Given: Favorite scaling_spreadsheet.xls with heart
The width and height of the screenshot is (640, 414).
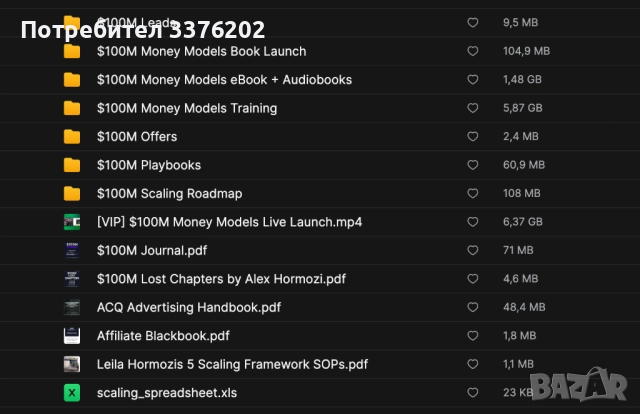Looking at the screenshot, I should tap(473, 392).
